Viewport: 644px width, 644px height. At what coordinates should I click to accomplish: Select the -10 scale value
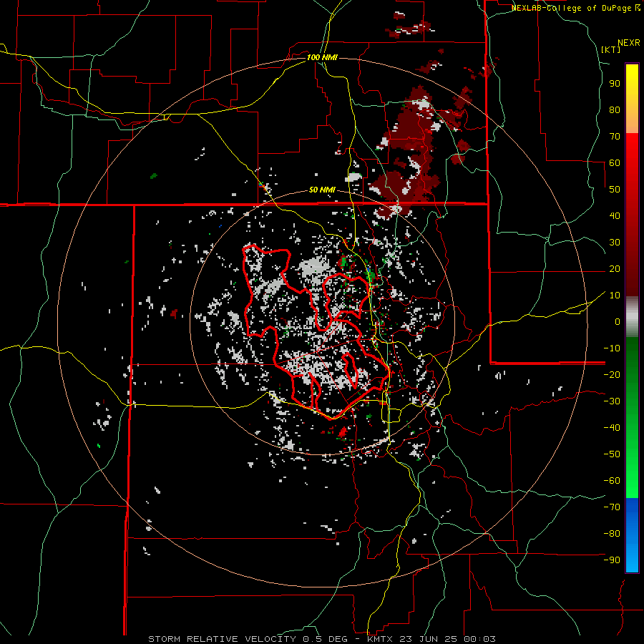(612, 348)
